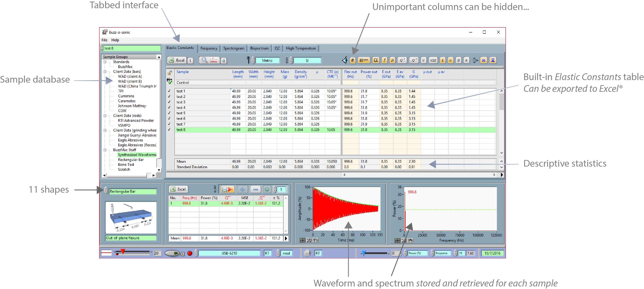
Task: Click the waveform graph zoom tool
Action: pos(309,240)
